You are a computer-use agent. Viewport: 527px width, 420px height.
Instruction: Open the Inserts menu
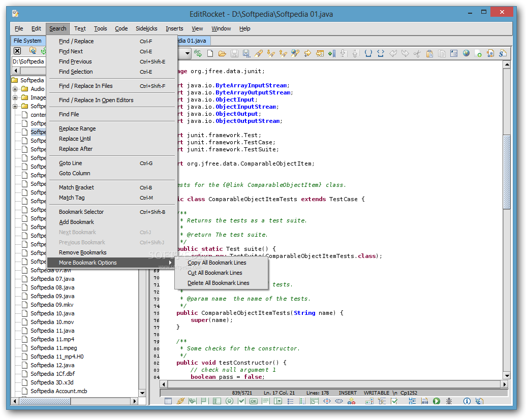(x=174, y=28)
